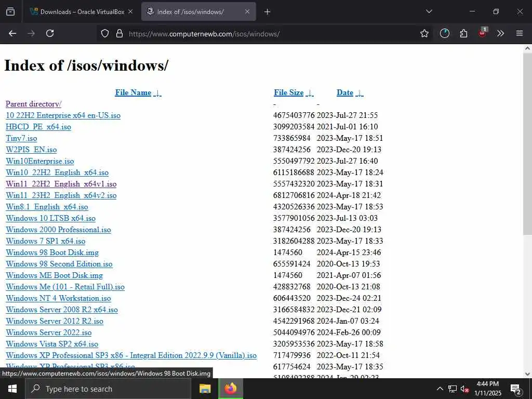The width and height of the screenshot is (532, 399).
Task: Open the Firefox hamburger menu
Action: [x=519, y=33]
